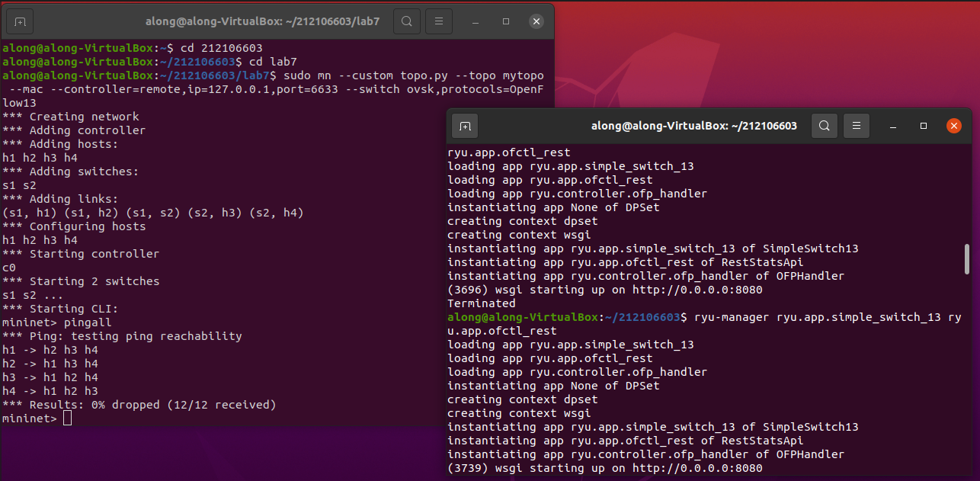
Task: Click the 'Terminated' line in ryu terminal
Action: pyautogui.click(x=482, y=303)
